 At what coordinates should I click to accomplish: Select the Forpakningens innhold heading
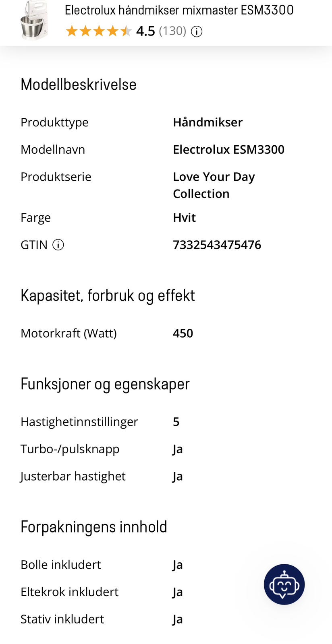coord(93,527)
